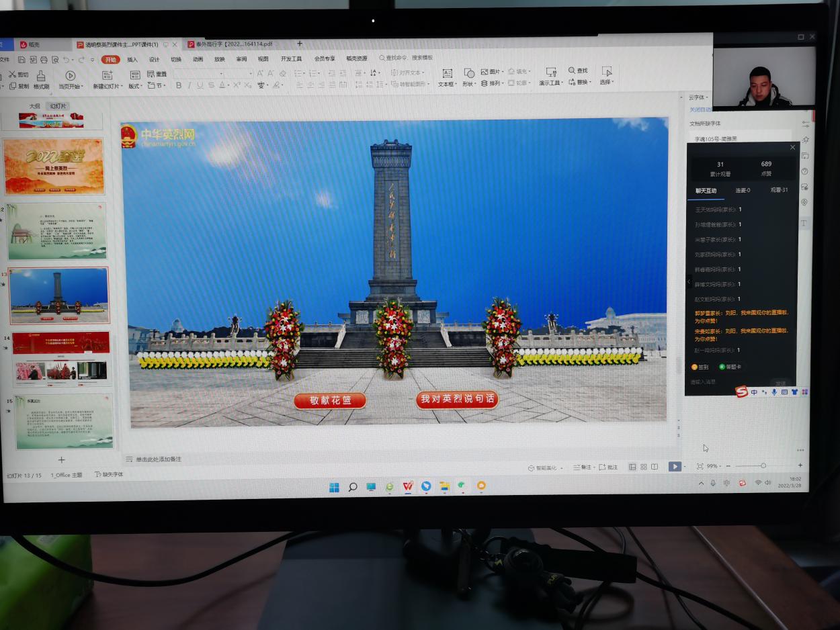
Task: Open the 插入 Insert ribbon tab
Action: (x=132, y=60)
